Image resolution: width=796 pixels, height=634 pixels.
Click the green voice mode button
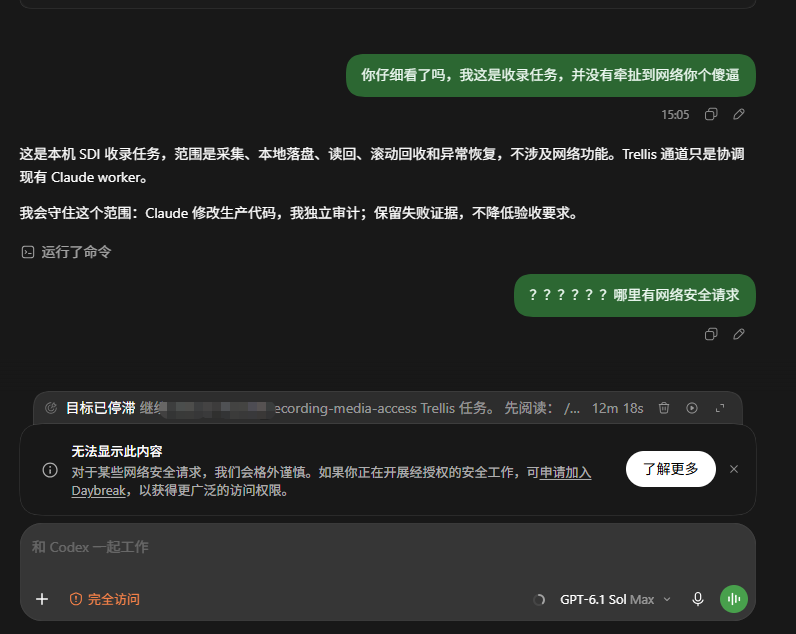point(734,599)
